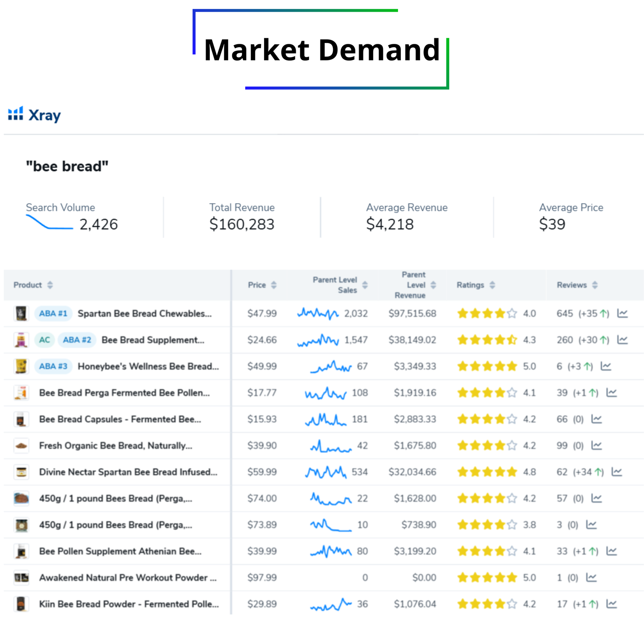Click the ABA #3 badge

[53, 366]
